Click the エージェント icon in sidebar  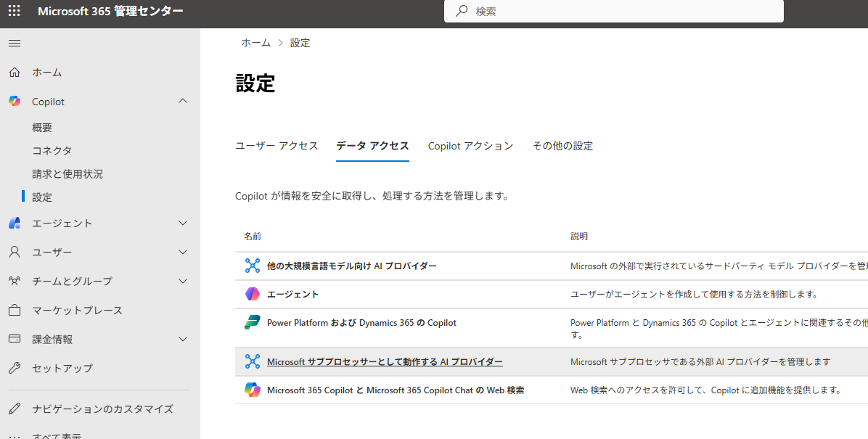(x=15, y=223)
